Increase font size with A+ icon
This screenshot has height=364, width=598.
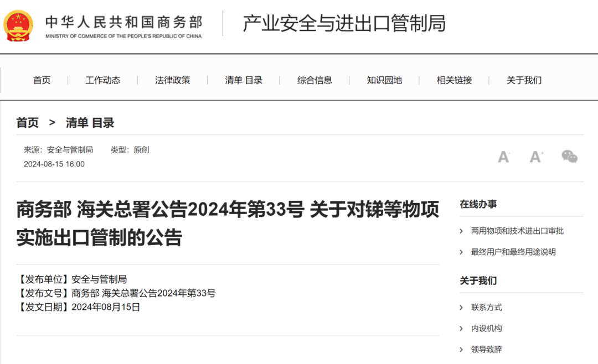click(536, 157)
